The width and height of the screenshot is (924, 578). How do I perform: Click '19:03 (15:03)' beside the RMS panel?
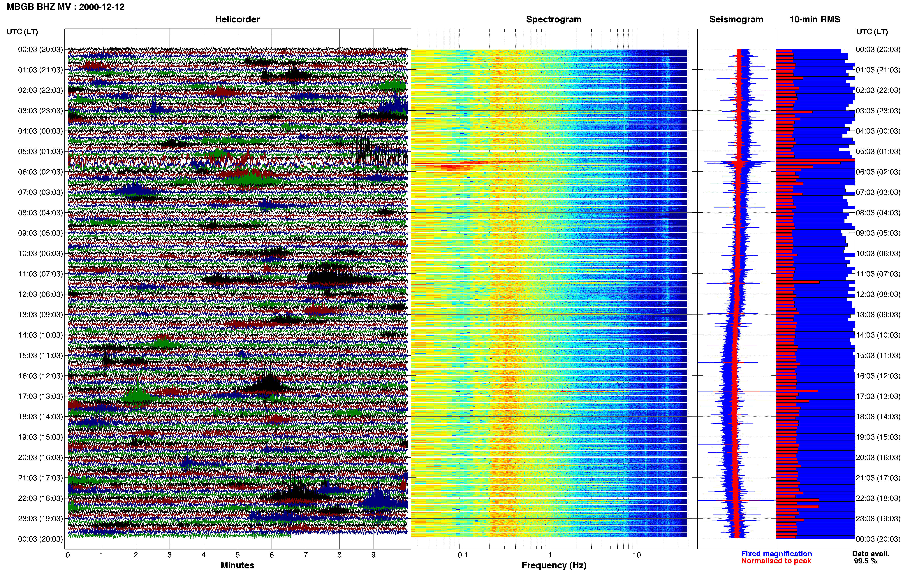878,437
